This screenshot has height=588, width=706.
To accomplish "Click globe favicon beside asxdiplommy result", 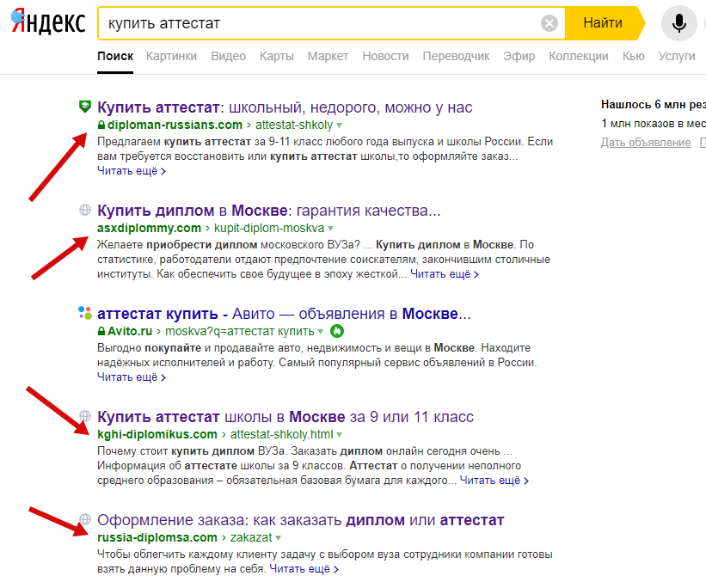I will coord(84,211).
